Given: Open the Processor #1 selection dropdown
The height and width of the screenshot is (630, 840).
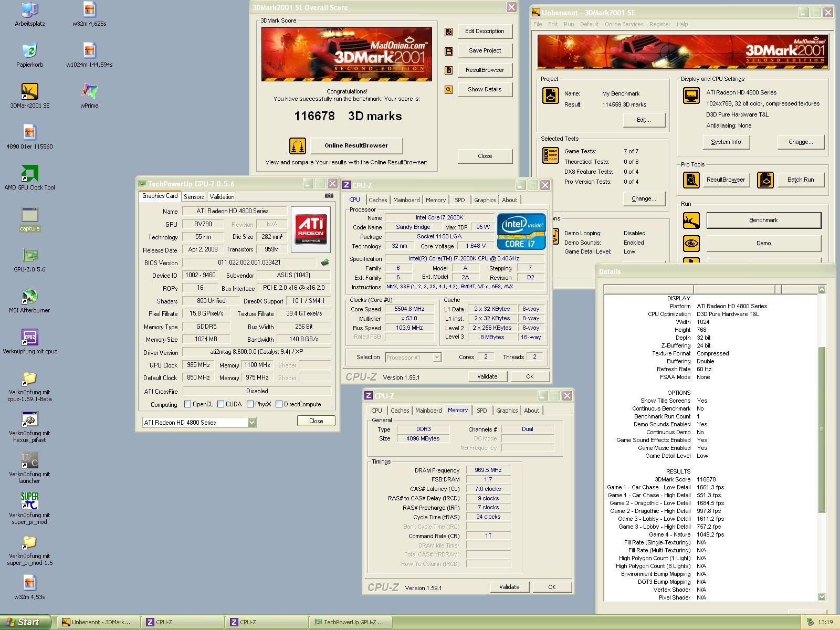Looking at the screenshot, I should pos(436,358).
